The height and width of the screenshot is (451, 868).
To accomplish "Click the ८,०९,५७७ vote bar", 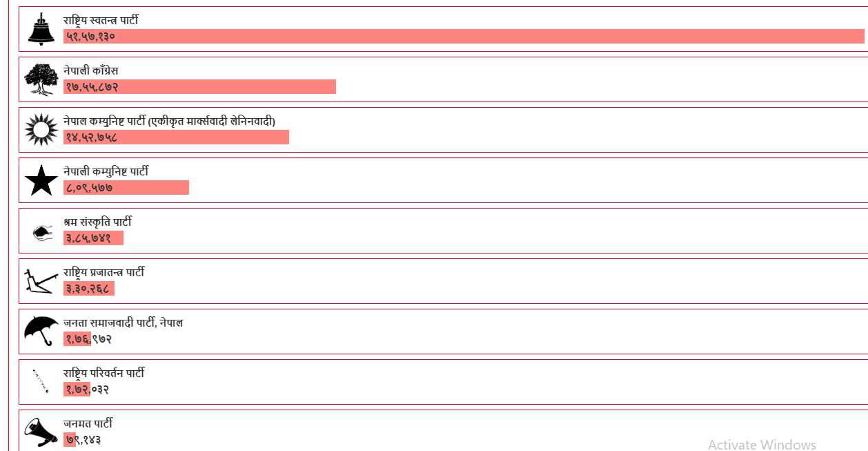I will [126, 188].
